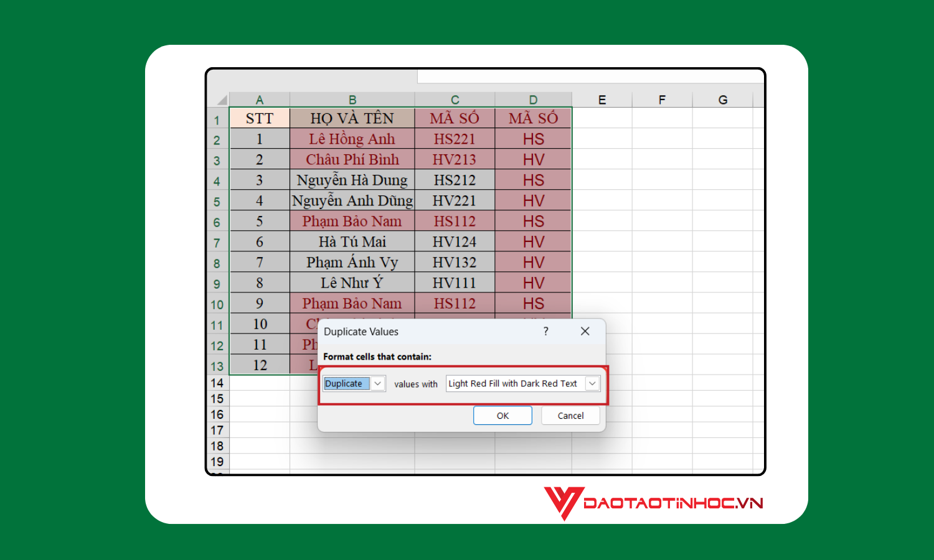This screenshot has width=934, height=560.
Task: Click the HỌ VÀ TÊN header cell
Action: [352, 118]
